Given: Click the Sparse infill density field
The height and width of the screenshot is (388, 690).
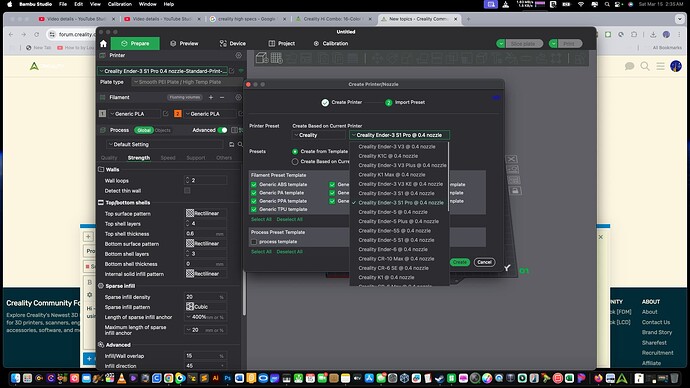Looking at the screenshot, I should coord(206,297).
